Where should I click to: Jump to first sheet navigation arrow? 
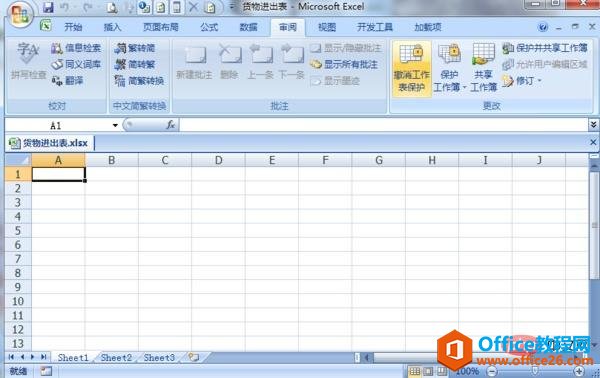point(11,357)
